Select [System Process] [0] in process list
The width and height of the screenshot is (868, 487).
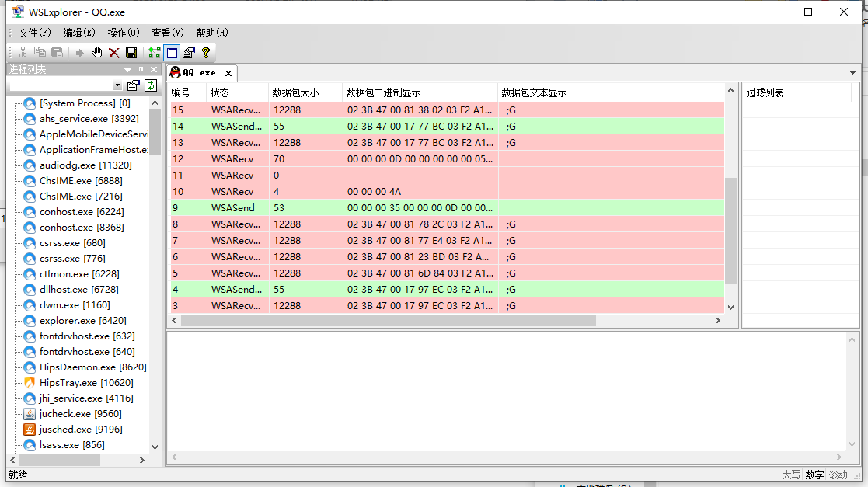[x=85, y=103]
